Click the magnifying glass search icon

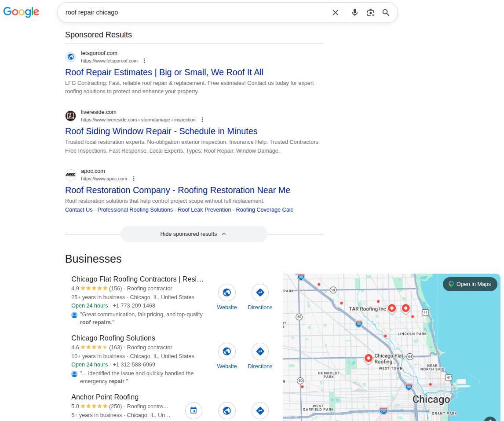tap(386, 13)
